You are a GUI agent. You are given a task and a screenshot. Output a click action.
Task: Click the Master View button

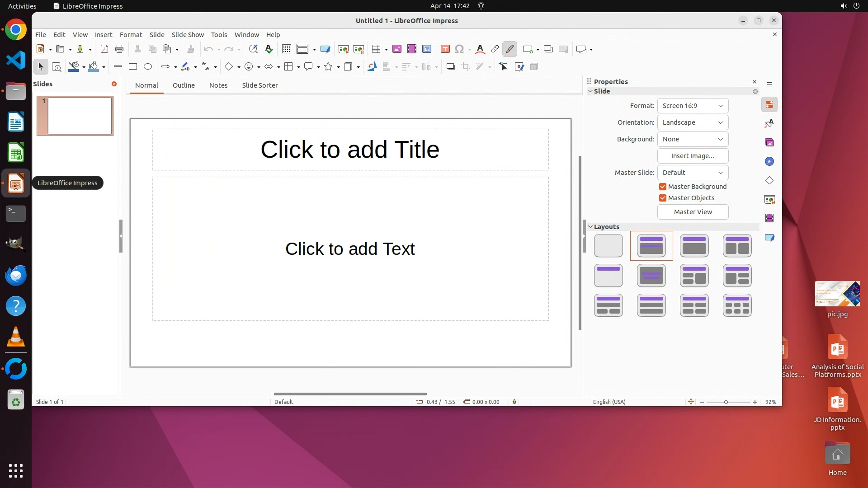(693, 212)
